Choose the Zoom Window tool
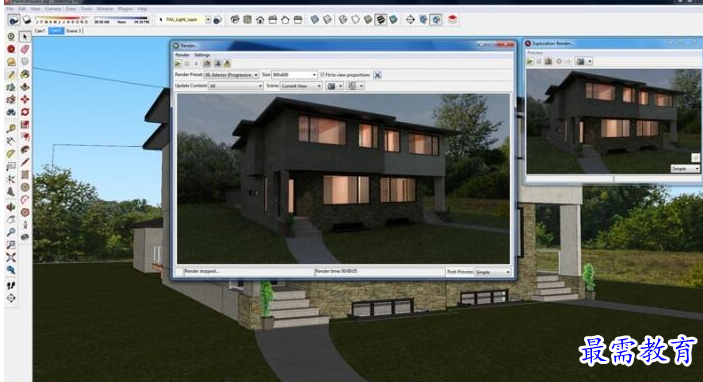 [x=11, y=244]
